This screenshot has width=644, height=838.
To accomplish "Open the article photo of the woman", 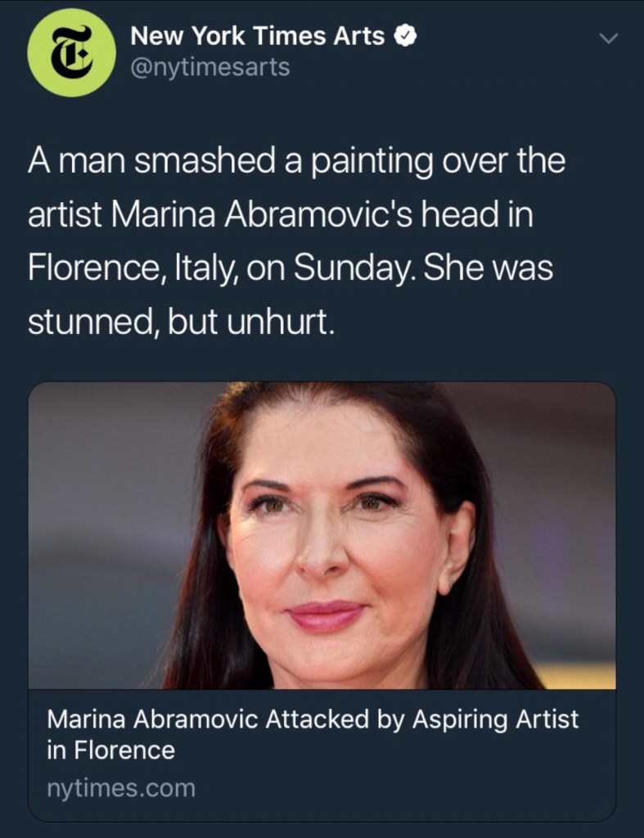I will pyautogui.click(x=322, y=536).
